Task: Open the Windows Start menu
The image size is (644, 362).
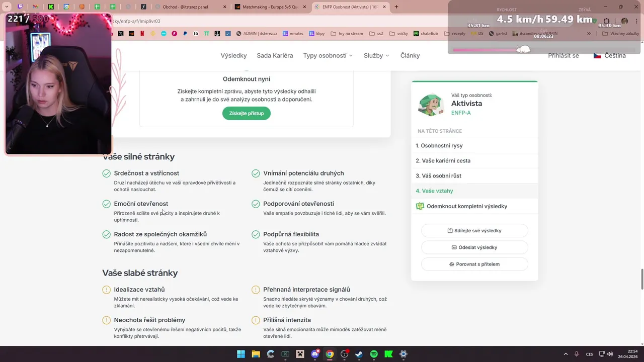Action: [x=241, y=354]
